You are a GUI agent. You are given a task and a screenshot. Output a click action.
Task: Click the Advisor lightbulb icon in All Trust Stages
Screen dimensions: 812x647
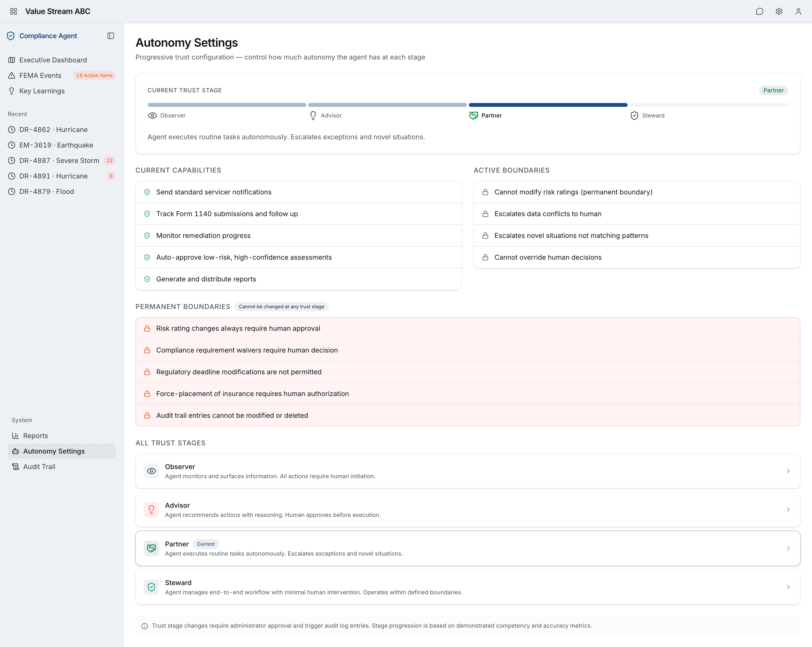pos(151,510)
